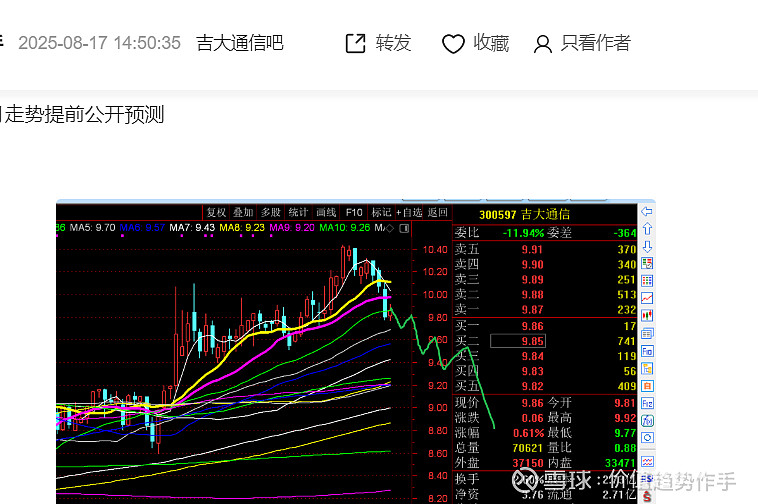Viewport: 758px width, 504px height.
Task: Open the 吉大通信吧 forum link
Action: point(240,43)
